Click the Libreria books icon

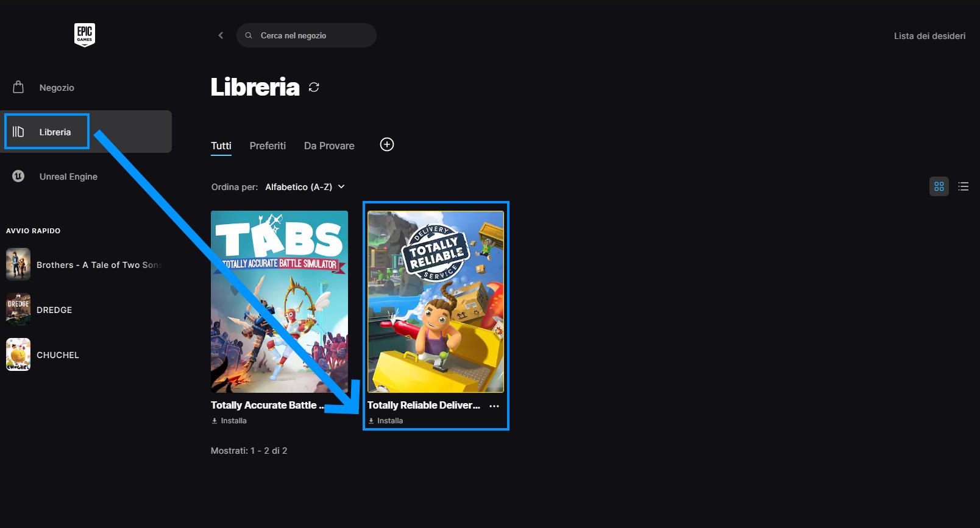18,132
